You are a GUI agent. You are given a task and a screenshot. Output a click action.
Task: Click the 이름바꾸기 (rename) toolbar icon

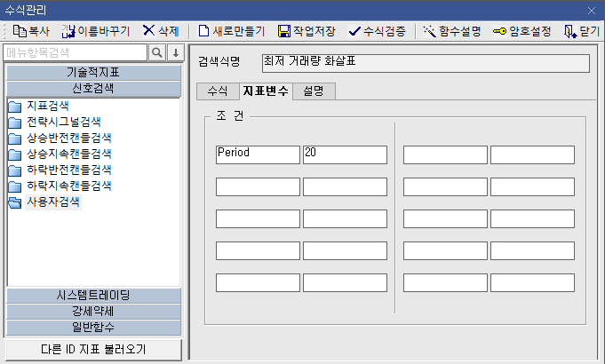click(68, 31)
